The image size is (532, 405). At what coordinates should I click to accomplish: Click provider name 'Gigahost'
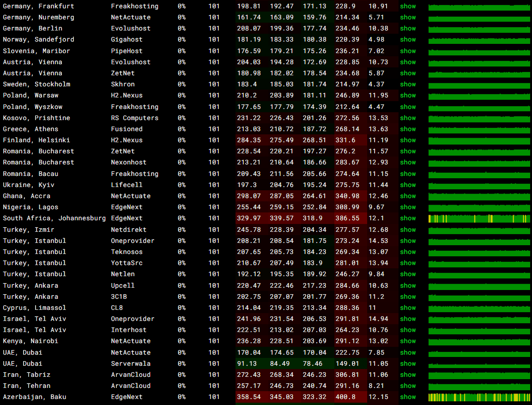pos(127,39)
